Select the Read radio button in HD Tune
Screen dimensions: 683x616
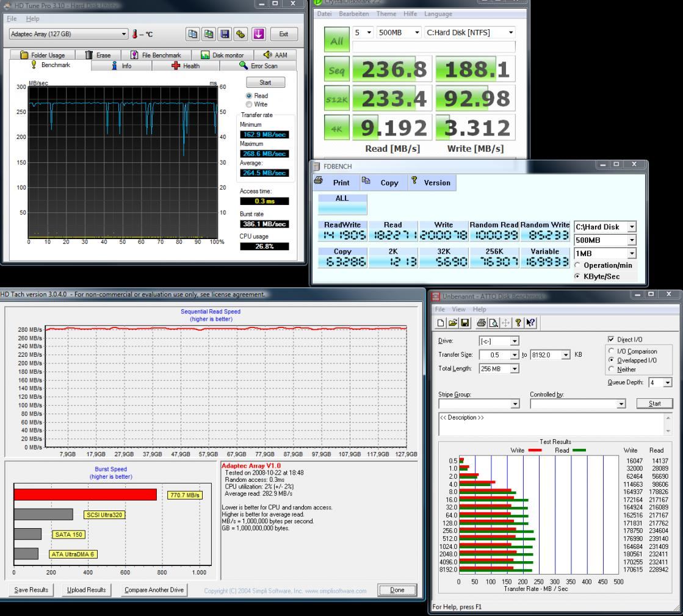[x=248, y=96]
